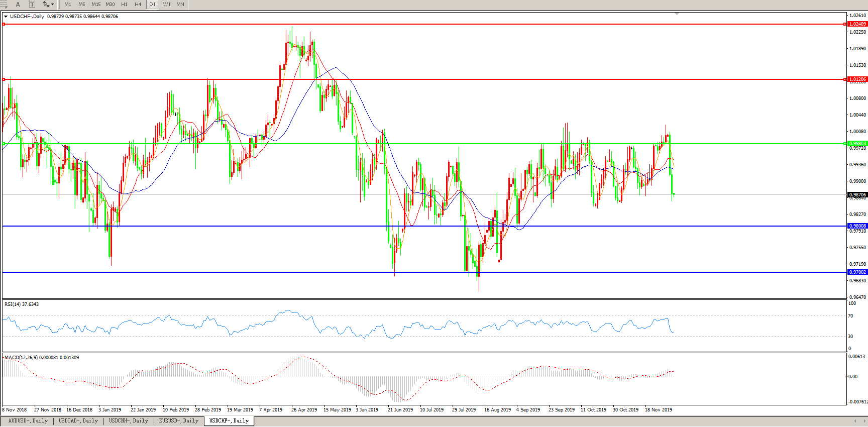868x427 pixels.
Task: Click the Arrows objects tool icon
Action: (46, 5)
